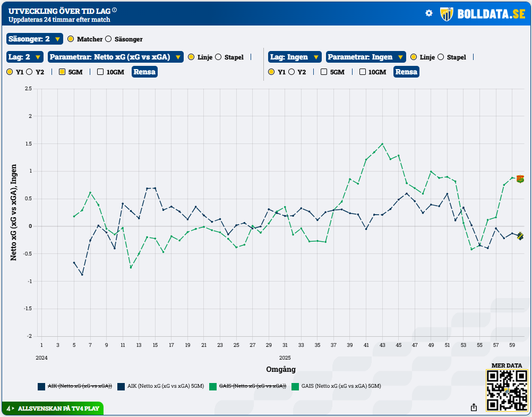Enable the left 10GM checkbox
This screenshot has height=417, width=532.
100,72
